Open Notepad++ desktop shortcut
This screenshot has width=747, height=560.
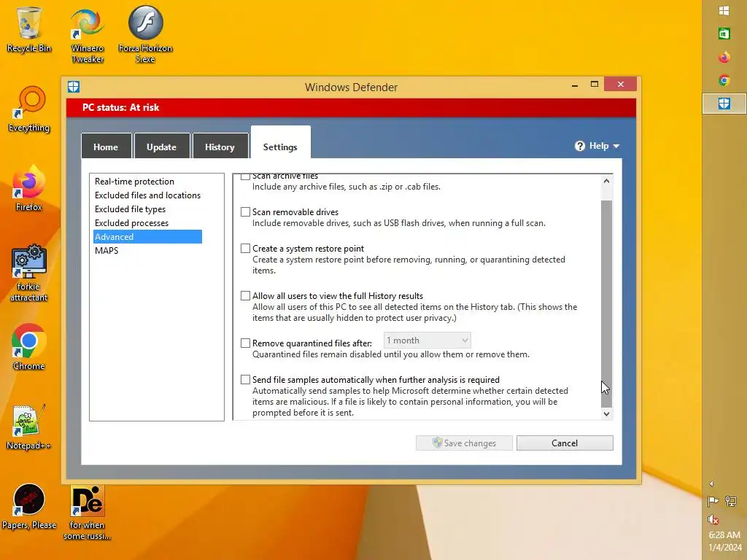pyautogui.click(x=28, y=427)
